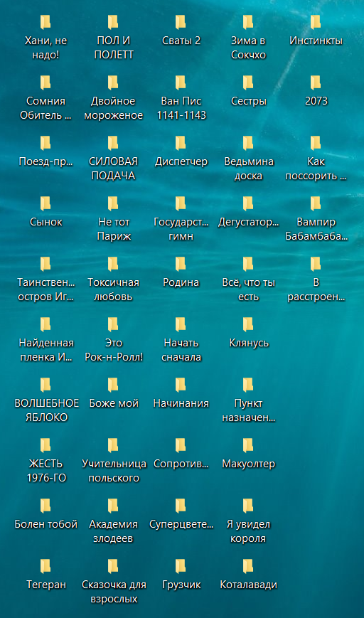
Task: Select the 'Поезд-пр...' folder icon
Action: pyautogui.click(x=45, y=143)
